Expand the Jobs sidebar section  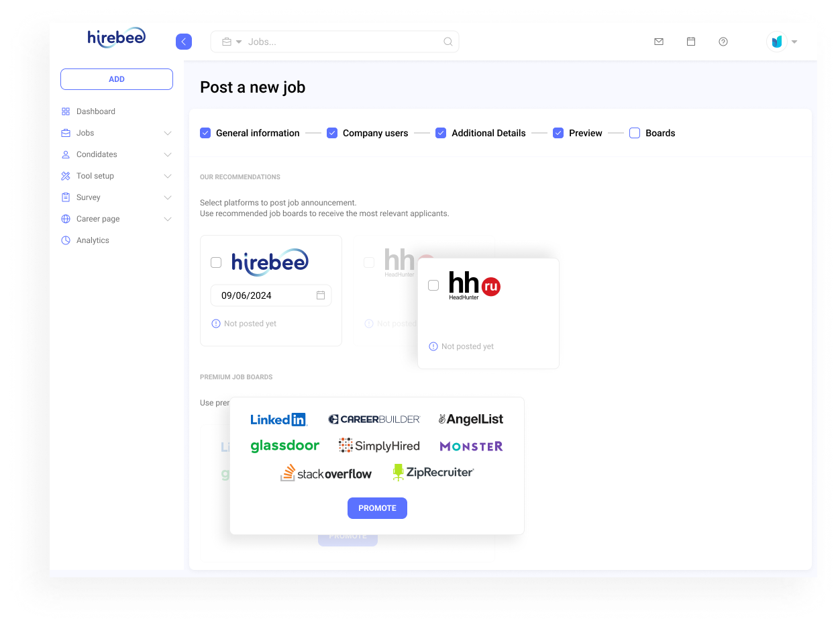(167, 133)
